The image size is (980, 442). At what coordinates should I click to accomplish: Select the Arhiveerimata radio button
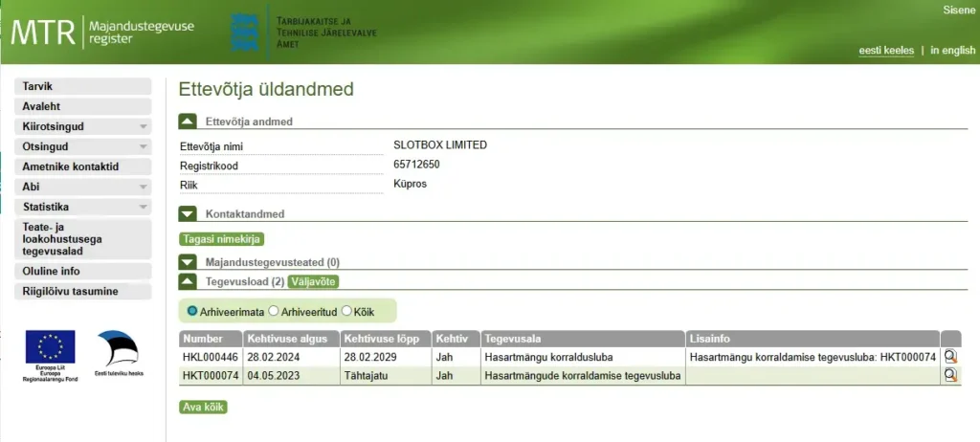[x=192, y=311]
